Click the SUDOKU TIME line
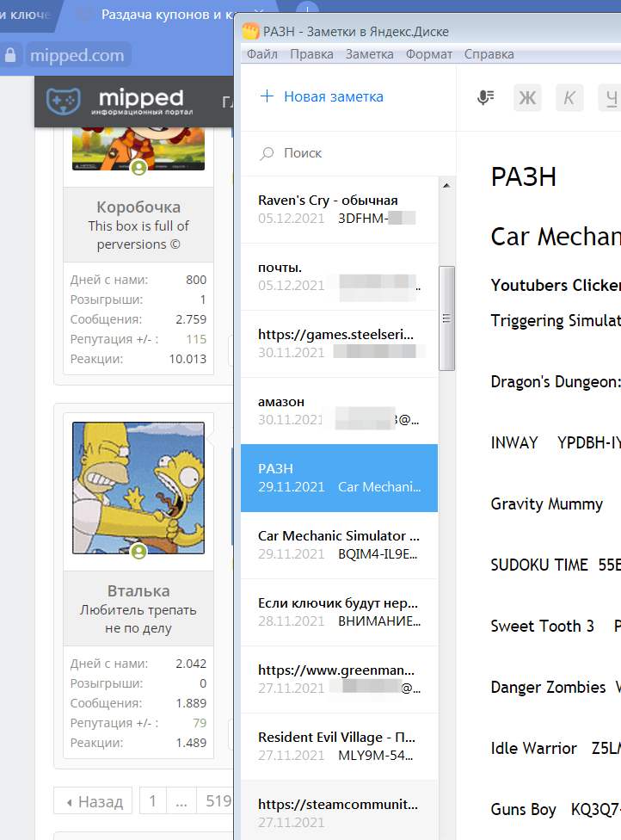Viewport: 621px width, 840px height. [x=556, y=565]
